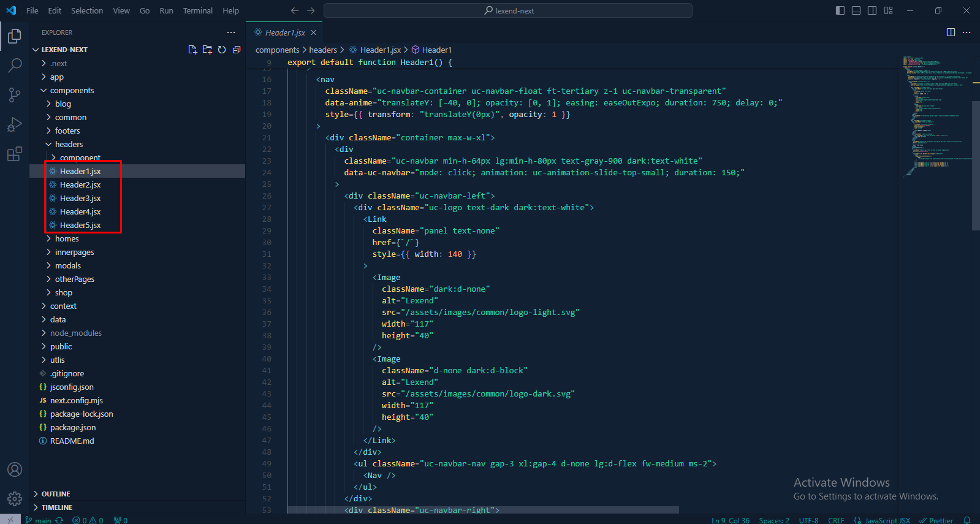Toggle the primary side bar visibility
Viewport: 980px width, 524px height.
pos(840,10)
